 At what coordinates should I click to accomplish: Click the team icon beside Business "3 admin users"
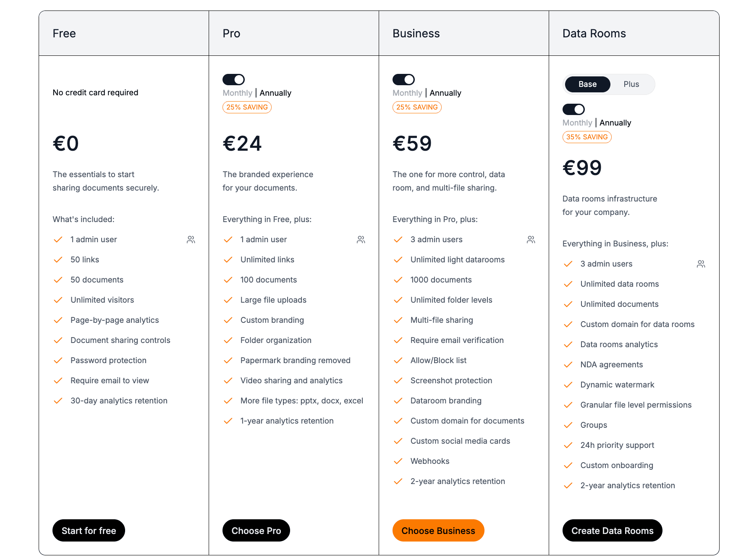(x=531, y=239)
